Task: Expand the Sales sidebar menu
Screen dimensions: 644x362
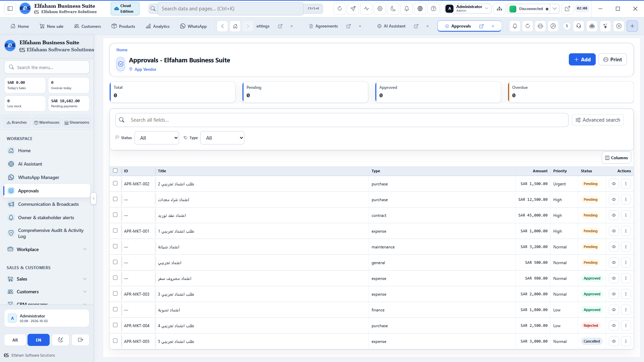Action: (x=47, y=279)
